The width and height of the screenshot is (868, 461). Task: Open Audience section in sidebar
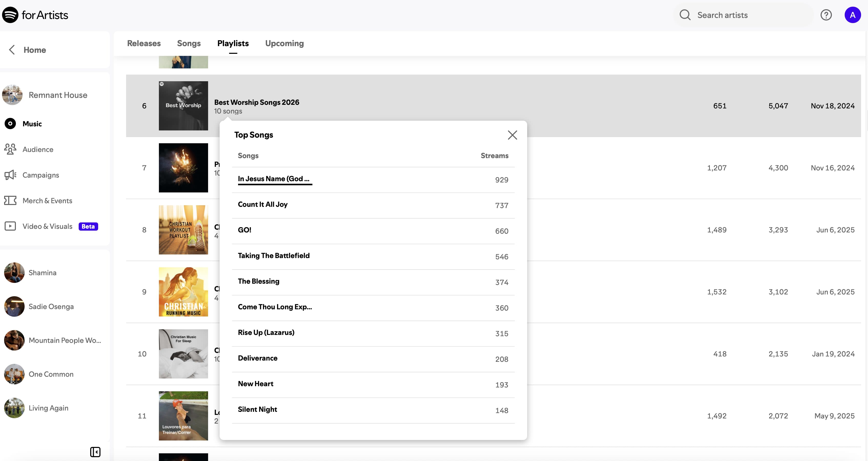(38, 149)
